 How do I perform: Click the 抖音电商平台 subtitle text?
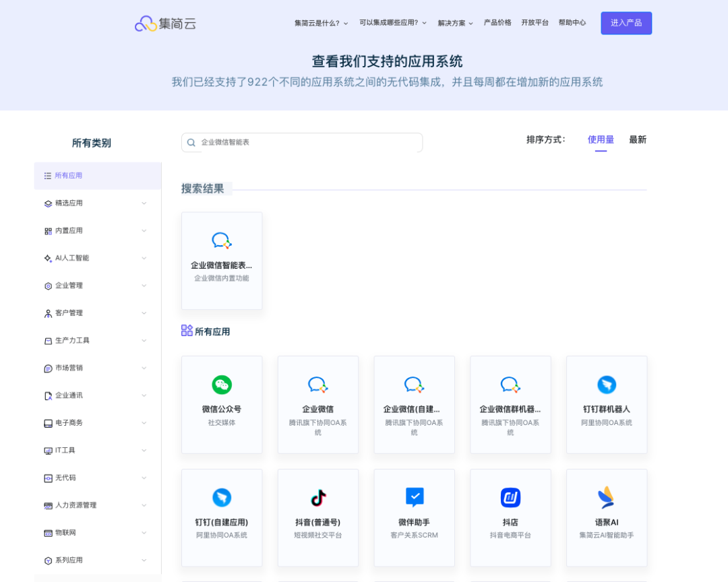click(x=510, y=535)
